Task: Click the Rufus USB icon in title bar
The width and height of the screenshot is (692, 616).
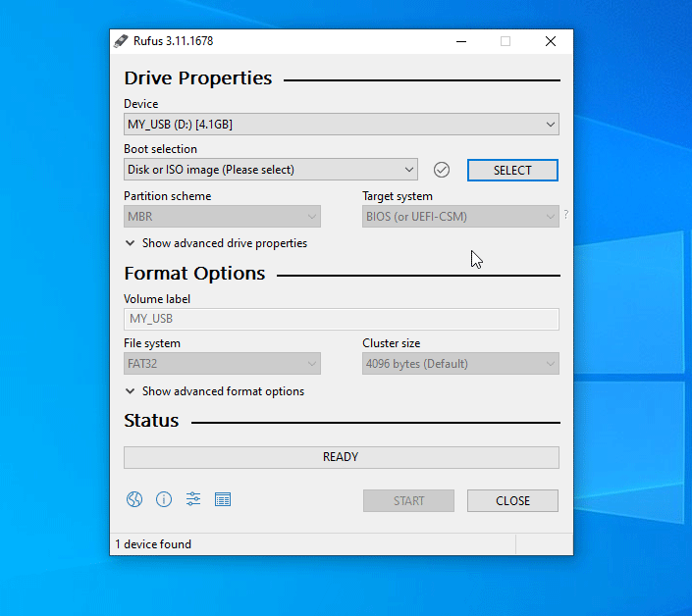Action: point(121,41)
